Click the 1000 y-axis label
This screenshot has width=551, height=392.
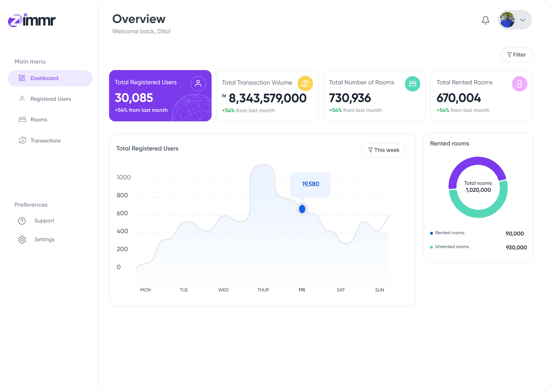coord(124,177)
